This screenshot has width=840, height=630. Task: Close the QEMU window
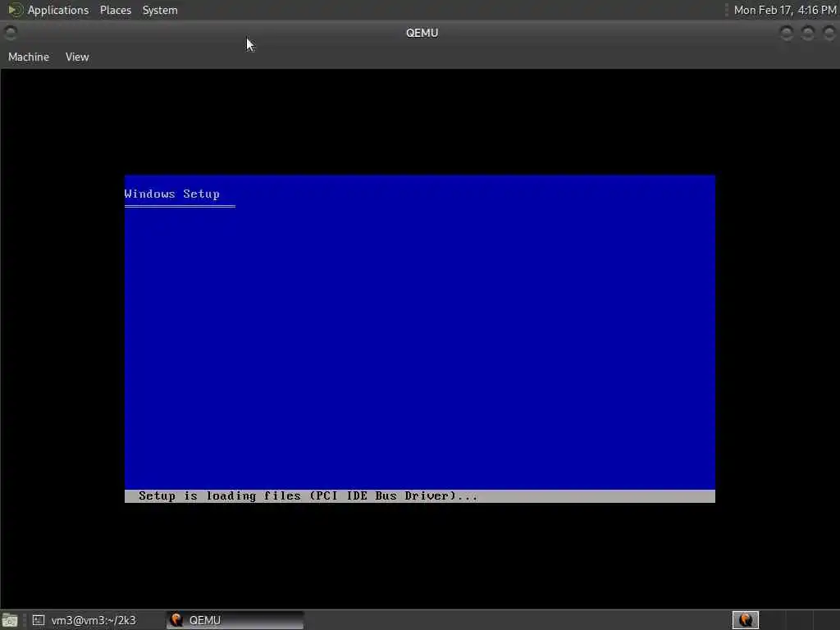point(829,33)
